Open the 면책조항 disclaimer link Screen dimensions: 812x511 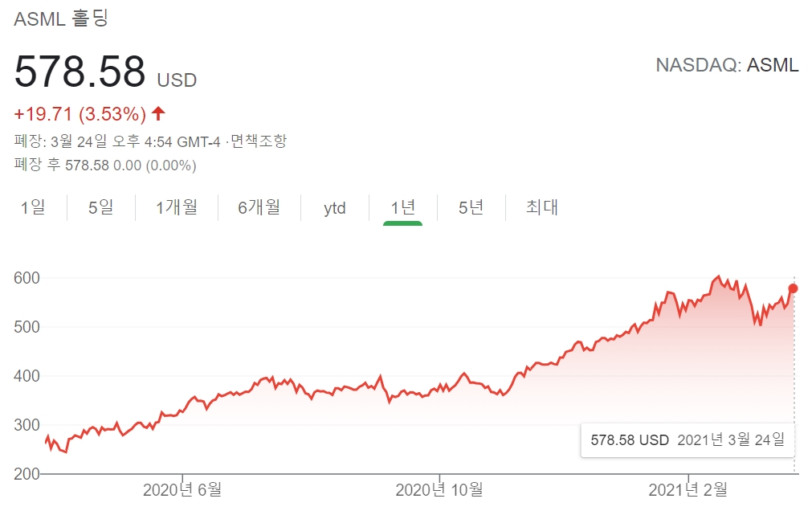pos(259,141)
